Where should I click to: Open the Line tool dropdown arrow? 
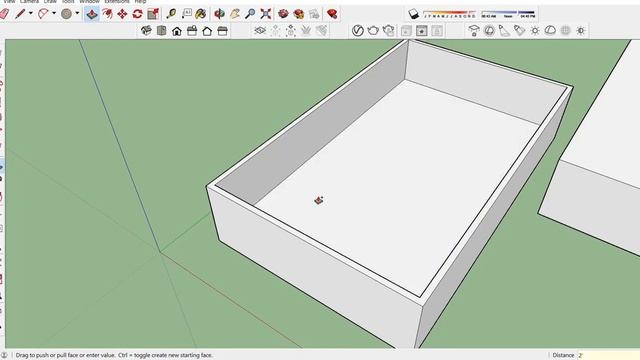(31, 13)
